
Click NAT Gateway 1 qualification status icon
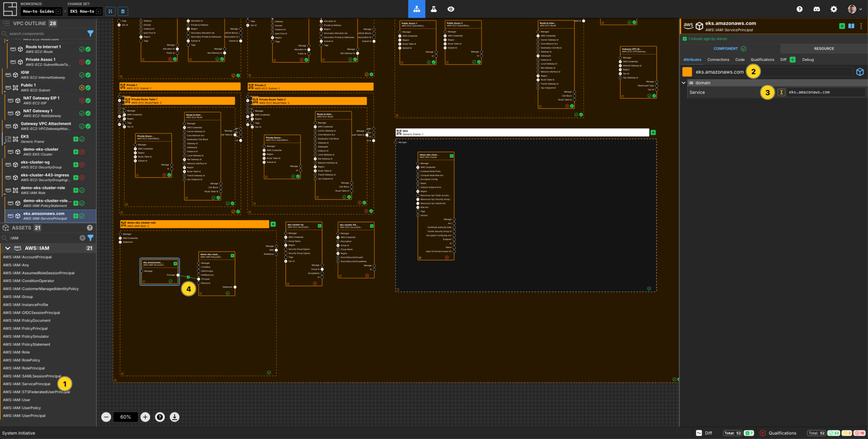coord(82,113)
